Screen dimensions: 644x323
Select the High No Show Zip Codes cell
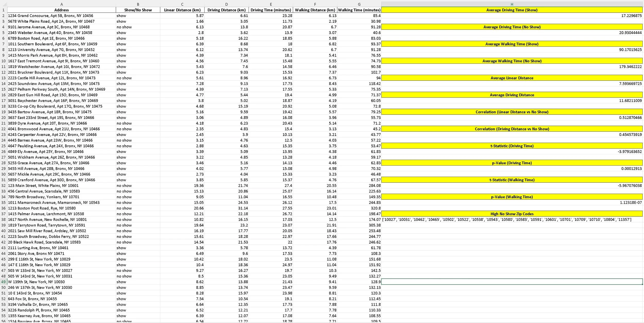point(512,214)
